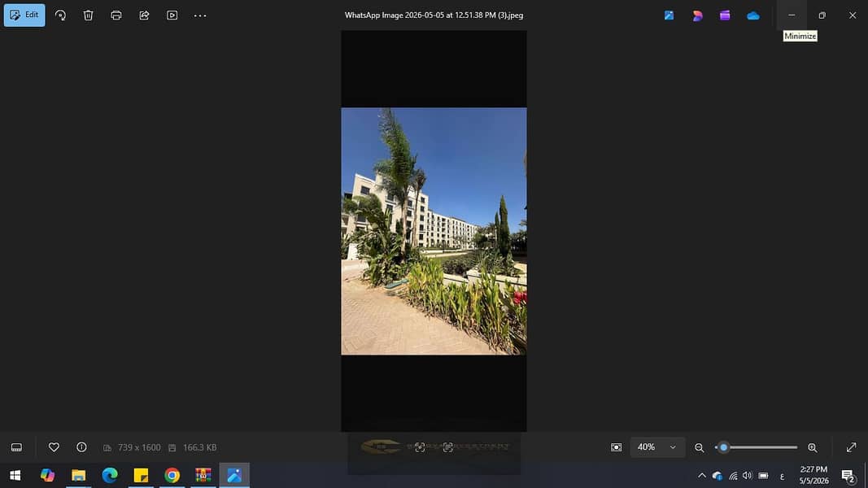Click the zoom slider handle
Viewport: 868px width, 488px height.
coord(723,447)
